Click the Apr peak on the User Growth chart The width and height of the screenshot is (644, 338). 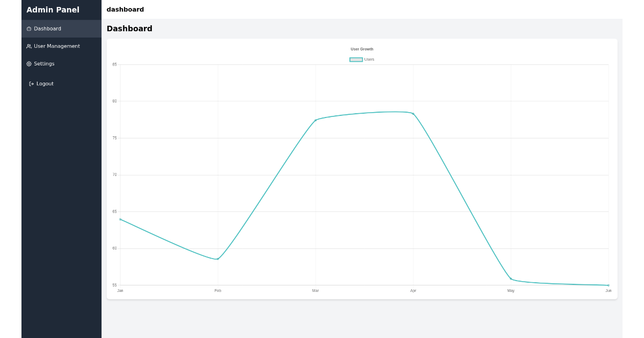click(413, 112)
